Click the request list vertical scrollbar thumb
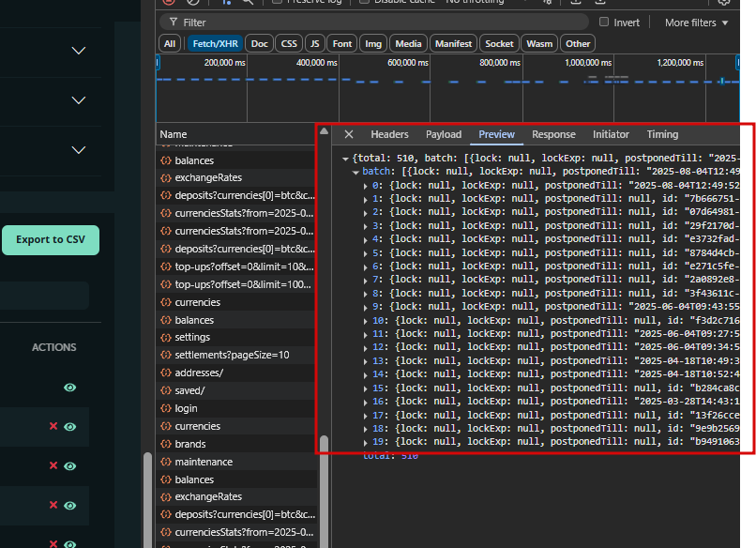This screenshot has height=548, width=756. click(x=324, y=491)
